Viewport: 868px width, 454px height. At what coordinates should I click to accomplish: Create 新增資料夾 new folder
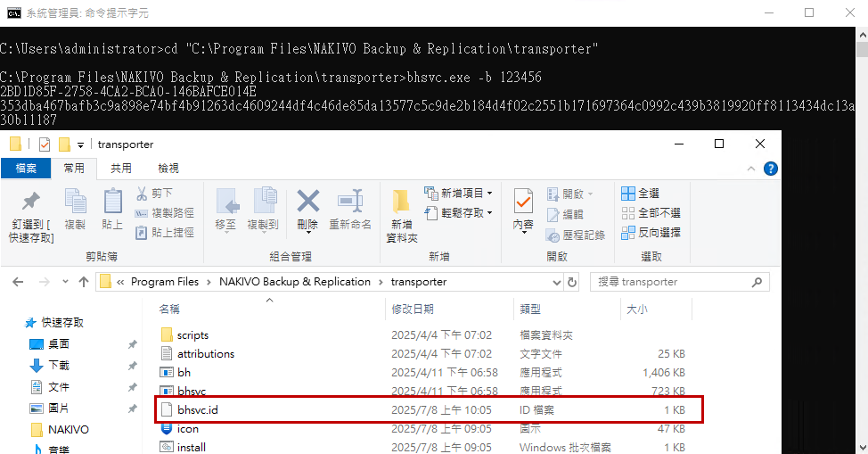(402, 216)
